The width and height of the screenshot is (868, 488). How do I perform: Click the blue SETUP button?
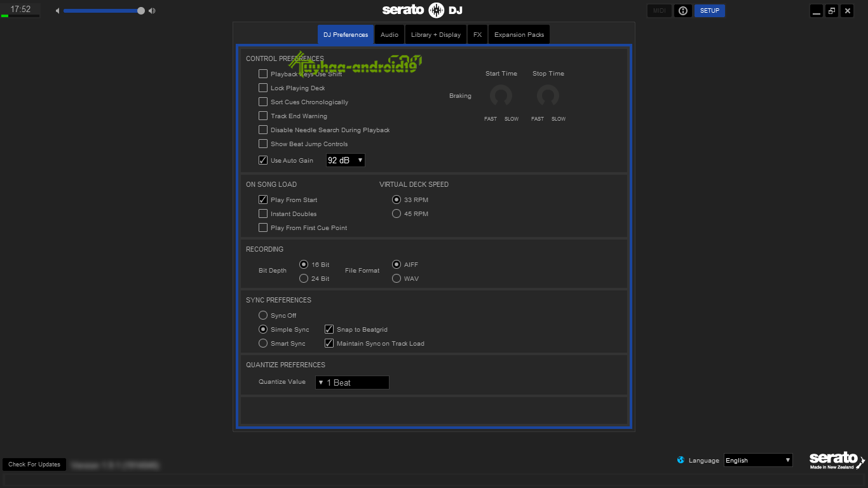[x=710, y=10]
